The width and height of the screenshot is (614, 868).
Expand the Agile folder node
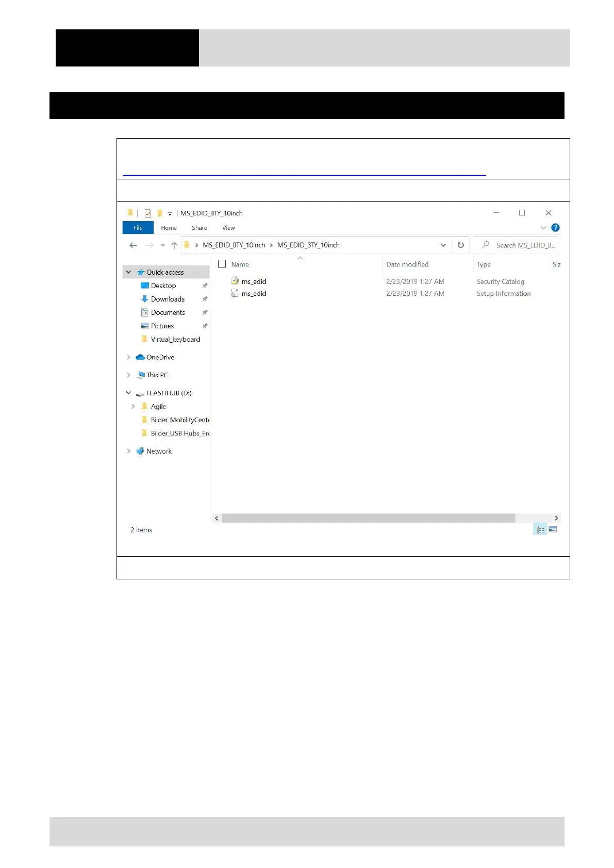(133, 407)
